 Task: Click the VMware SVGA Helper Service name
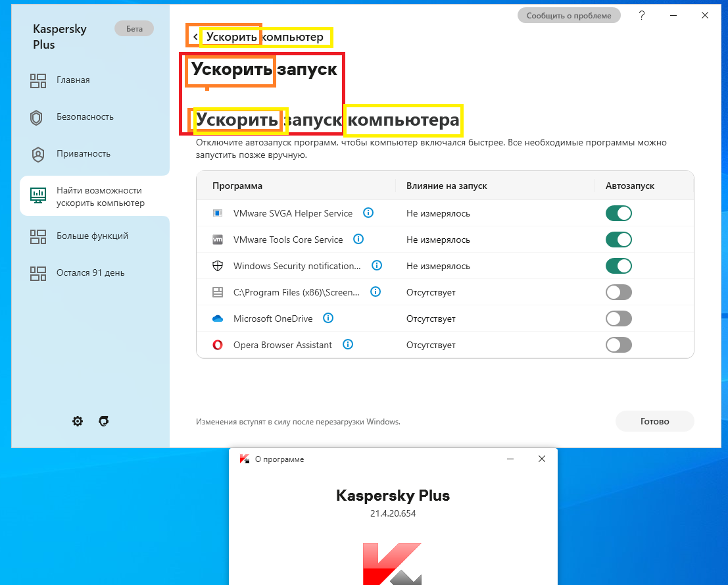(x=293, y=213)
